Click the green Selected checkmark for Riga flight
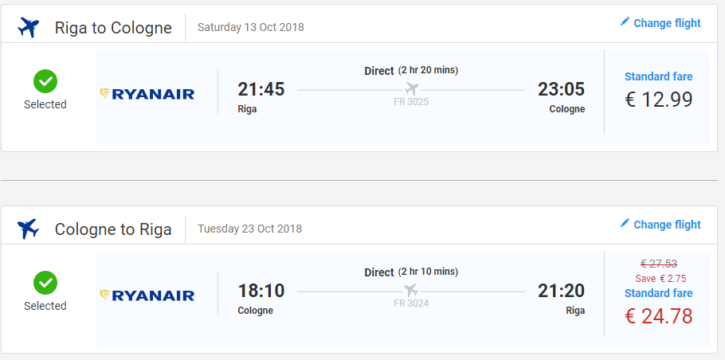The height and width of the screenshot is (360, 725). pyautogui.click(x=45, y=81)
